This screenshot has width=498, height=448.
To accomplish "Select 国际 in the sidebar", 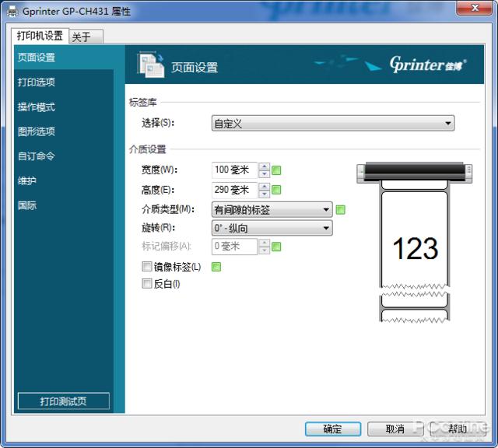I will coord(64,206).
